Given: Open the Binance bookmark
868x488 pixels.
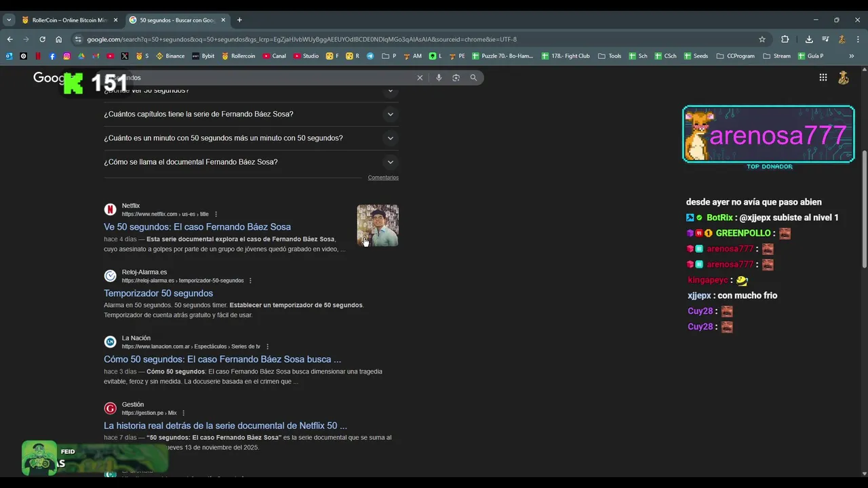Looking at the screenshot, I should (170, 56).
